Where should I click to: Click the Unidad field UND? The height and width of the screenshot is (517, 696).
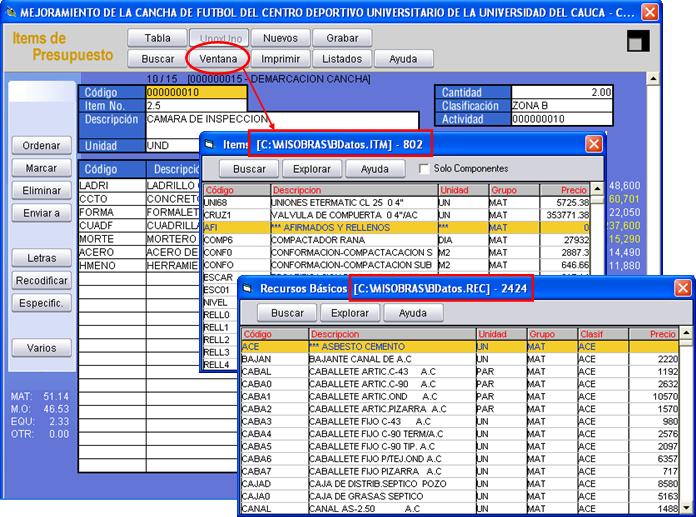pos(173,146)
